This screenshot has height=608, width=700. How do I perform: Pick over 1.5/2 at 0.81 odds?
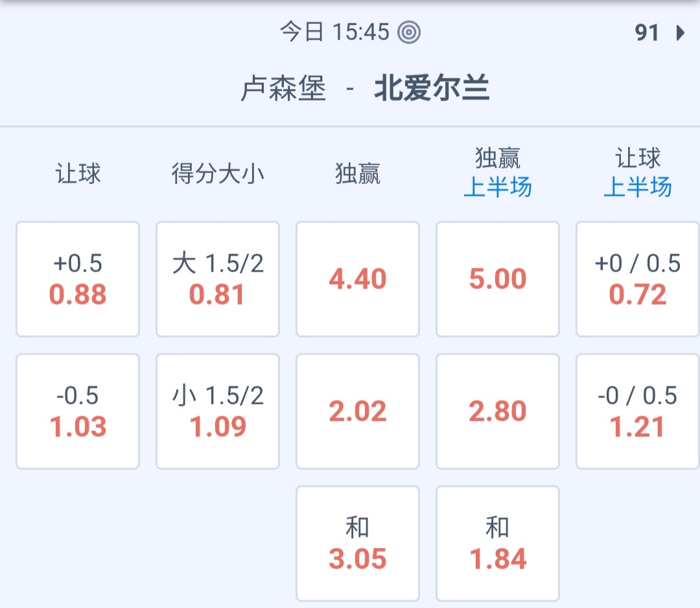coord(218,279)
